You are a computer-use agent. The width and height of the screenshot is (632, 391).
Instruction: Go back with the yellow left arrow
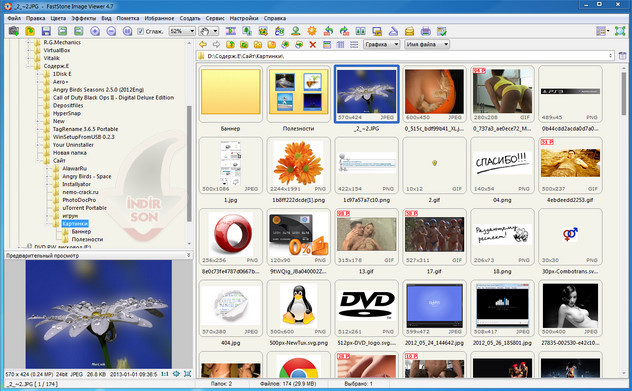pos(203,44)
